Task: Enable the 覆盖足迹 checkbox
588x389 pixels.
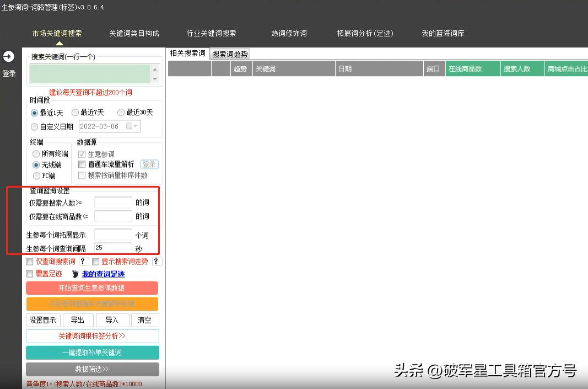Action: click(30, 274)
